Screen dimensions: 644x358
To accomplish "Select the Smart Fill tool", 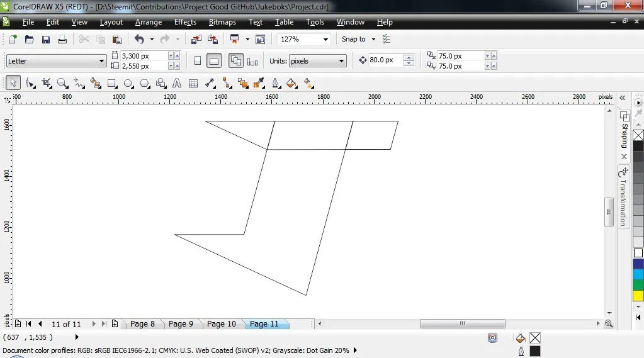I will [95, 83].
